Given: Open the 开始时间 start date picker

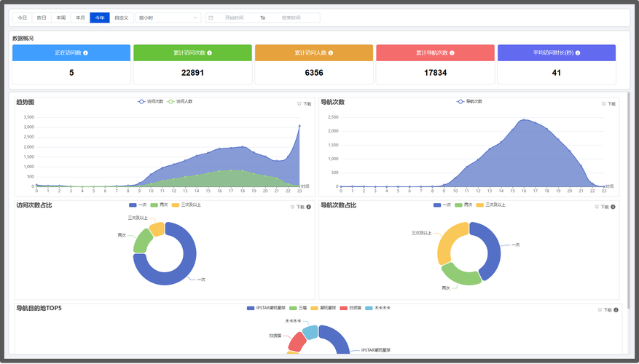Looking at the screenshot, I should tap(233, 17).
